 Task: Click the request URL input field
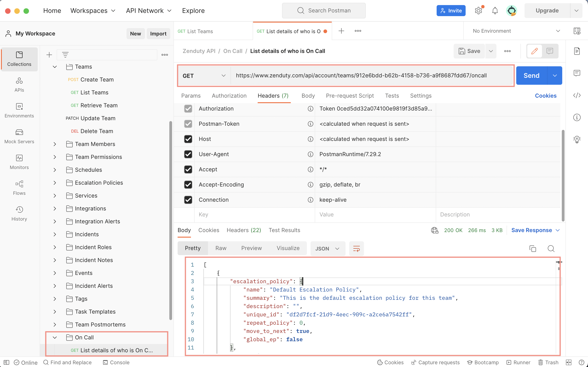pyautogui.click(x=361, y=76)
